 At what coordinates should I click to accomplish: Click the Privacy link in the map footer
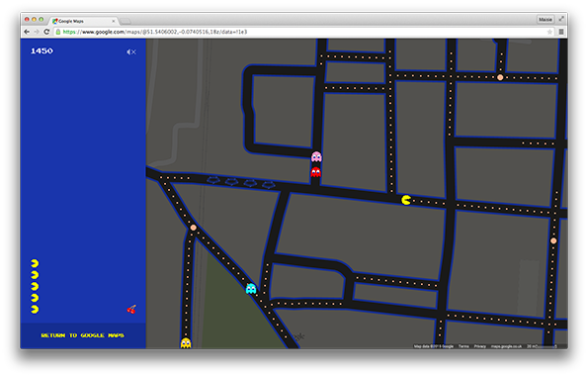[479, 346]
